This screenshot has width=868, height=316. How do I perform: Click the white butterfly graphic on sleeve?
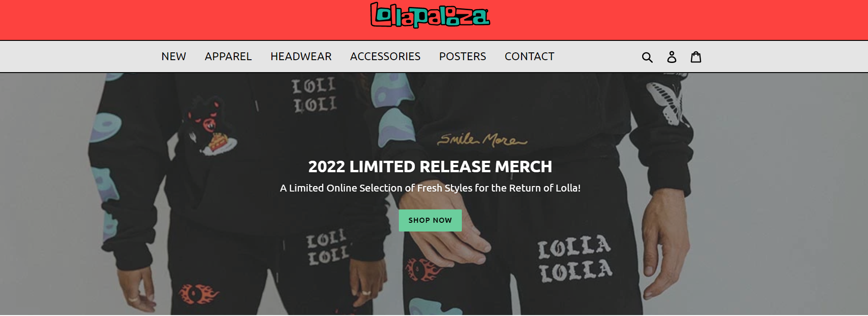pos(665,103)
